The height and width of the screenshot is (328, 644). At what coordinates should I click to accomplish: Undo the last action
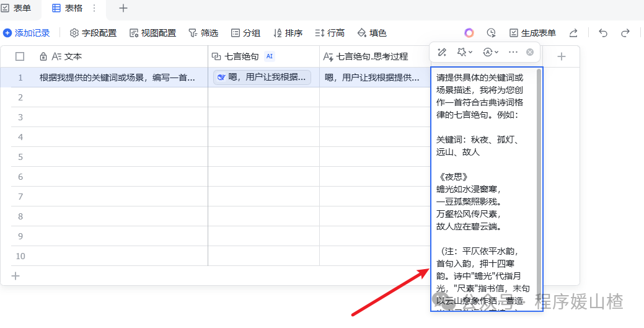tap(603, 33)
